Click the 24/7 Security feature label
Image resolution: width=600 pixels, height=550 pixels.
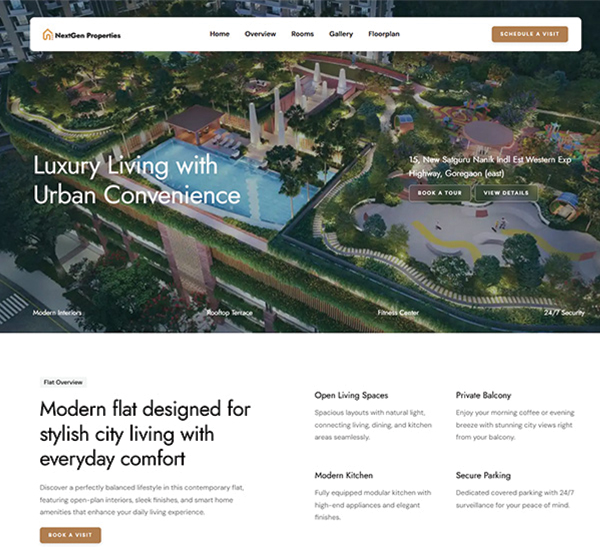(x=564, y=313)
